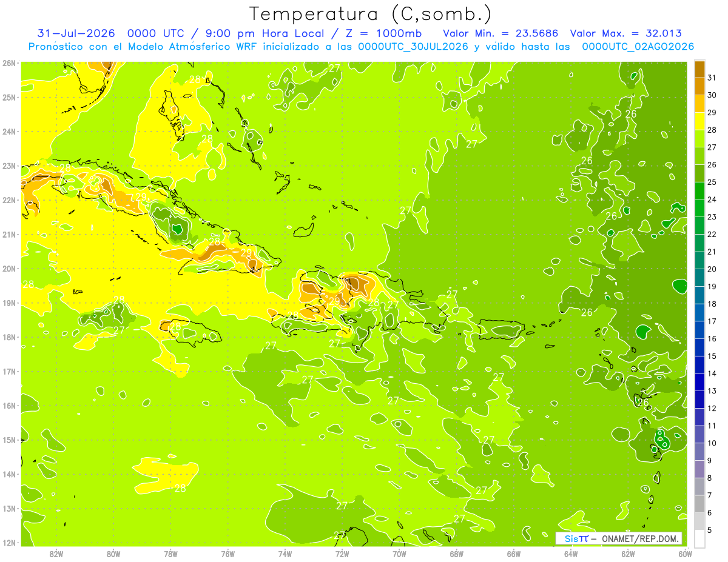Click the purple legend swatch between 8 and 9
Screen dimensions: 728x562
tap(699, 469)
